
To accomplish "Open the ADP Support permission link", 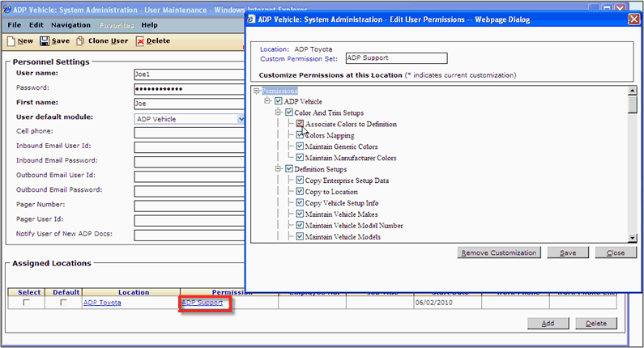I will point(202,303).
